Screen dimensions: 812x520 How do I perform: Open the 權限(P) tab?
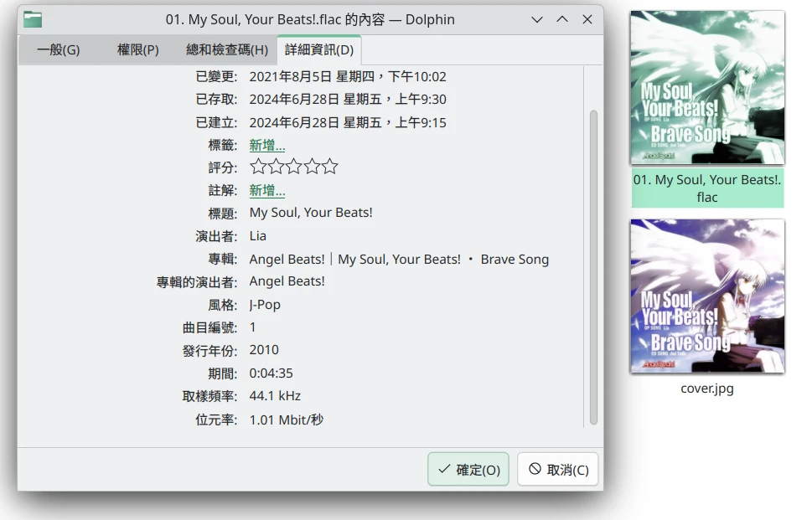(137, 49)
